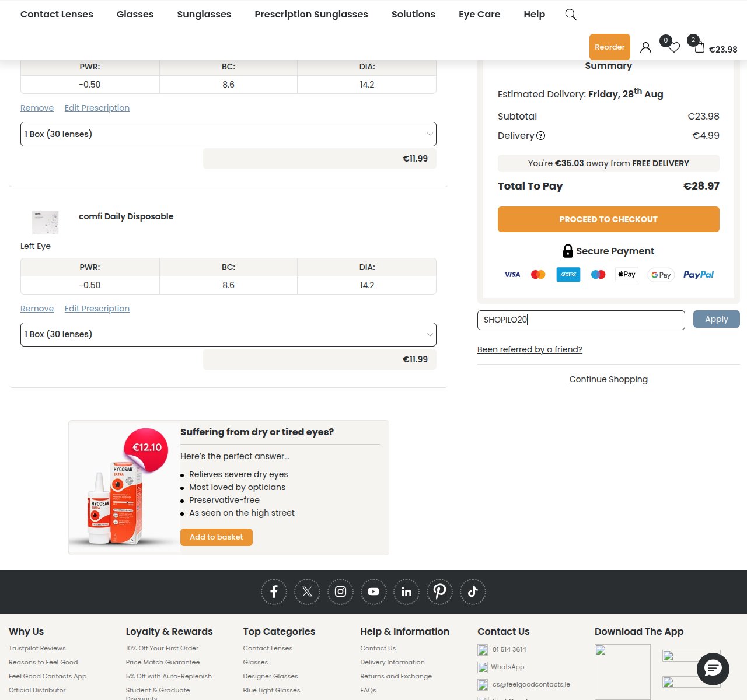Select the Maestro card logo
747x700 pixels.
pyautogui.click(x=598, y=275)
